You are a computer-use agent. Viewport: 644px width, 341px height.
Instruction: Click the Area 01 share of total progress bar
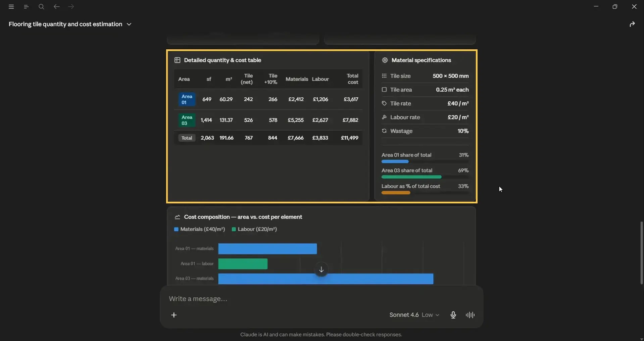pos(425,161)
